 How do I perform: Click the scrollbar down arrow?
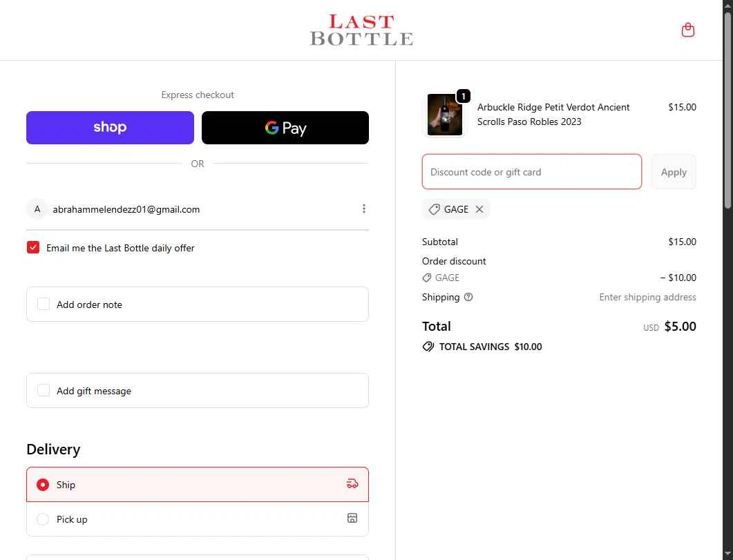click(x=728, y=555)
